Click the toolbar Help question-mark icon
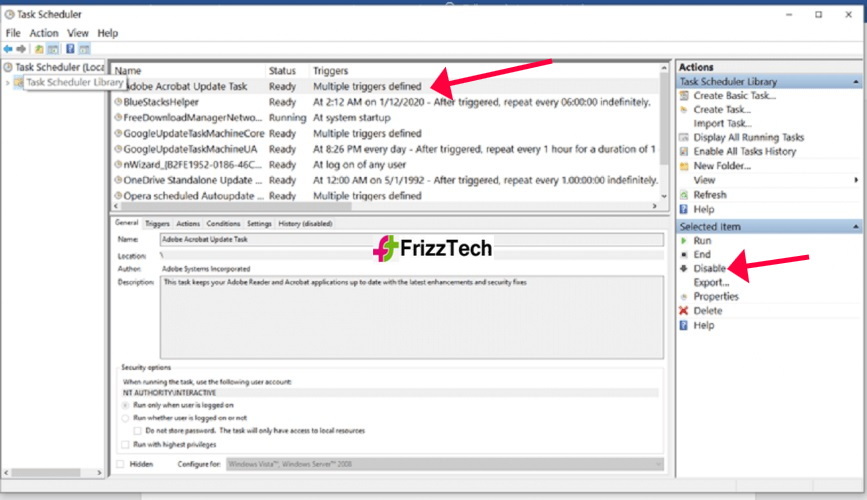This screenshot has width=867, height=500. point(70,49)
